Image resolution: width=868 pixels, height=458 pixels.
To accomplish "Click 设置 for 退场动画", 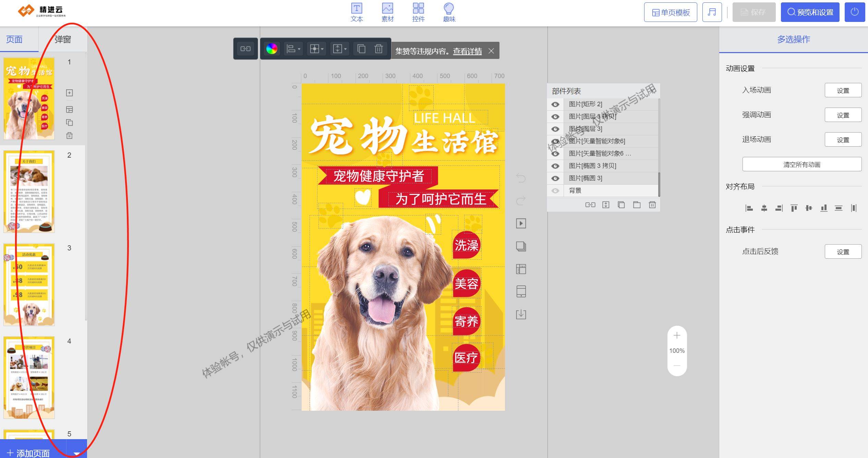I will (843, 140).
